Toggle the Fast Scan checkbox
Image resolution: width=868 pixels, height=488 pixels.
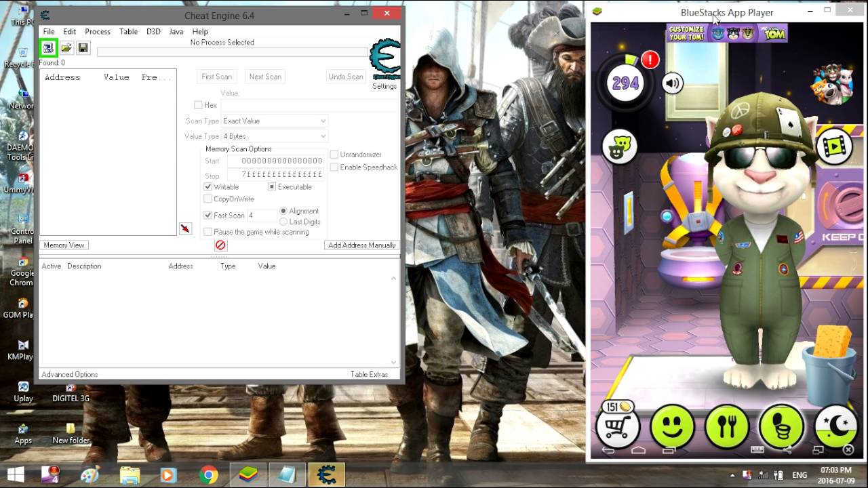click(x=208, y=215)
